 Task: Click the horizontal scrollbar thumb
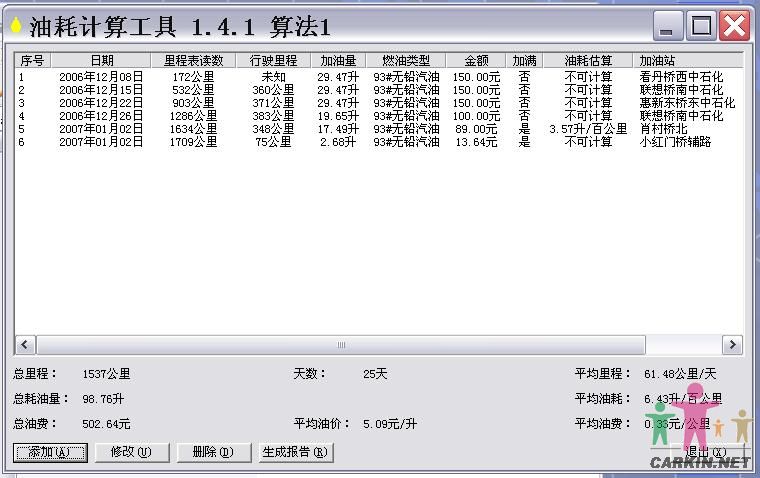[x=340, y=345]
